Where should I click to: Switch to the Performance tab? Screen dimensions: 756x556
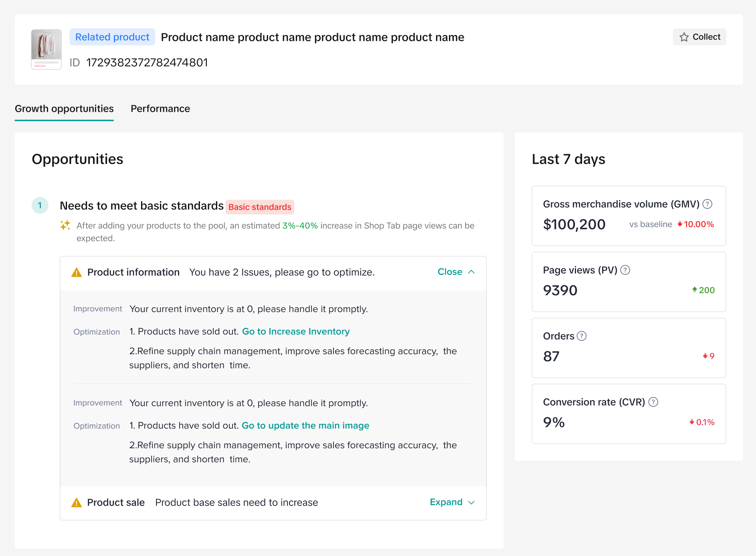tap(160, 109)
